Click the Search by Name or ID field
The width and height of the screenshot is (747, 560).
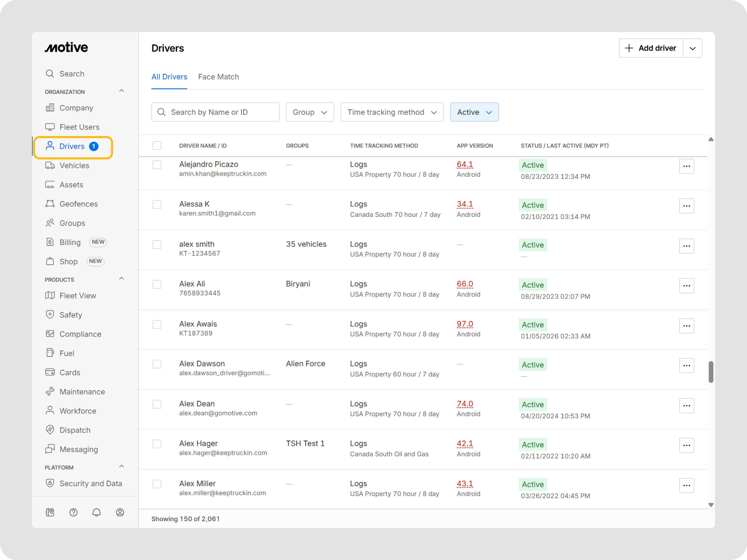[x=216, y=112]
